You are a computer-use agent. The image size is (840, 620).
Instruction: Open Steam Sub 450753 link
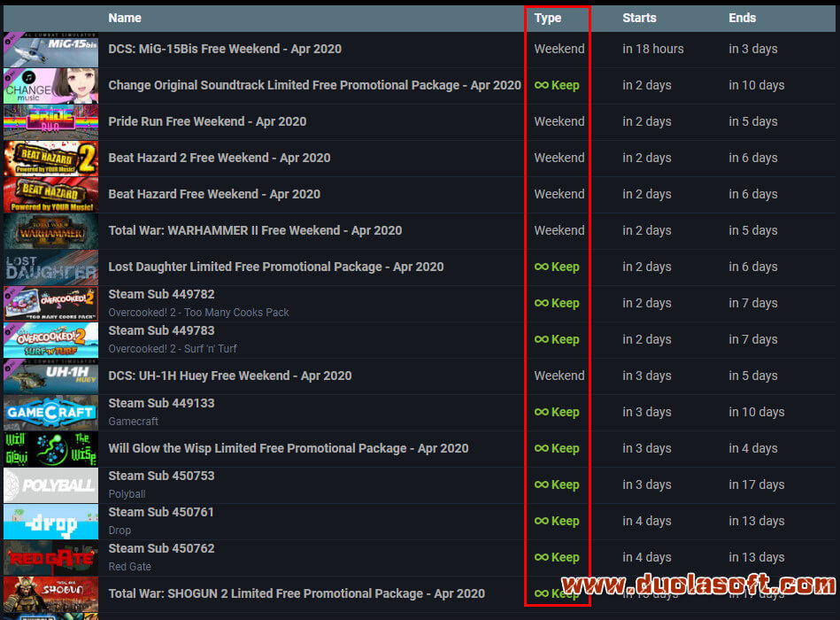(x=161, y=476)
